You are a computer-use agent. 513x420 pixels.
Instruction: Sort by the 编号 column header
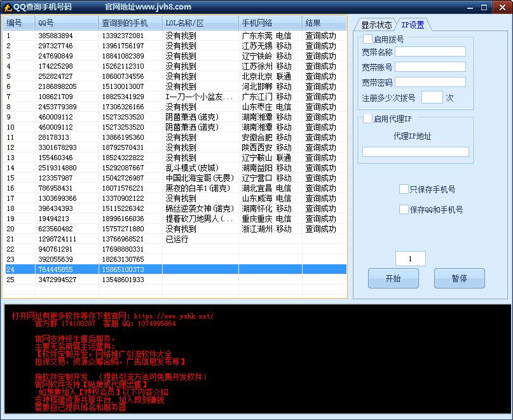pyautogui.click(x=19, y=23)
